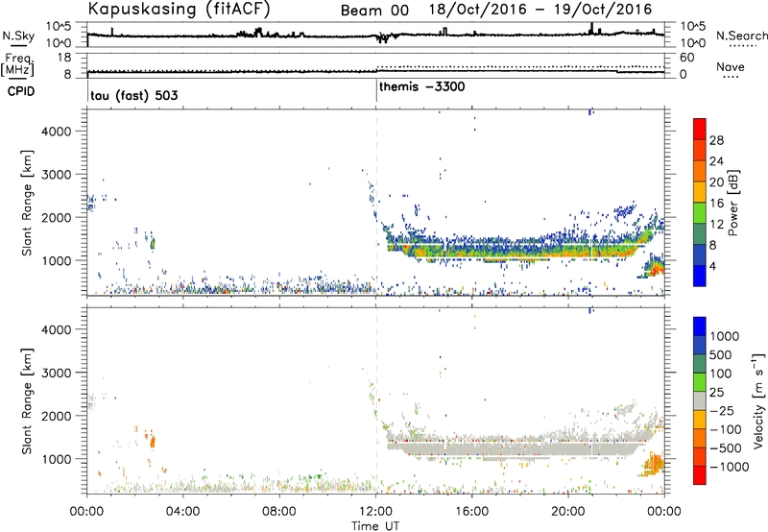Click the blue top of the Velocity color bar
Image resolution: width=768 pixels, height=532 pixels.
point(700,326)
